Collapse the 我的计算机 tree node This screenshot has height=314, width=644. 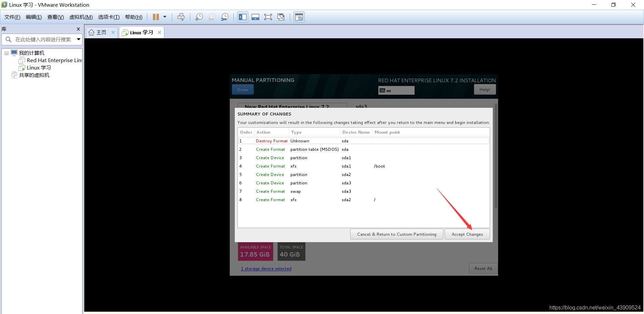pyautogui.click(x=6, y=53)
